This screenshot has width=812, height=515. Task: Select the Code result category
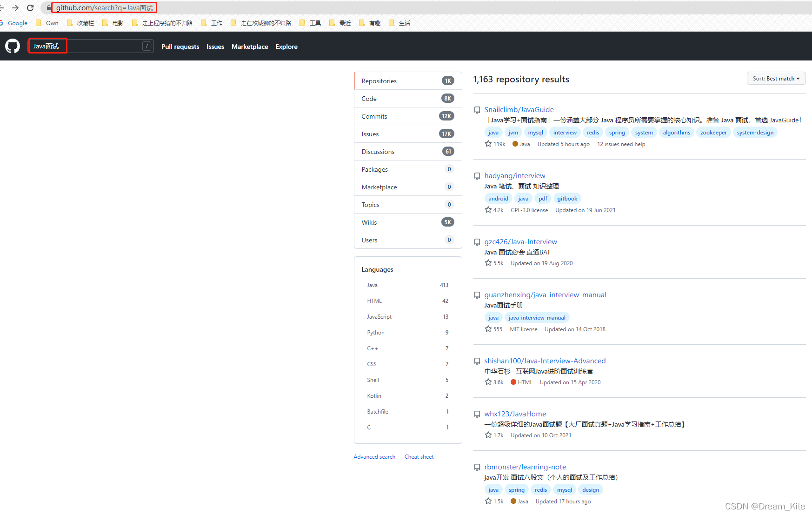coord(408,99)
